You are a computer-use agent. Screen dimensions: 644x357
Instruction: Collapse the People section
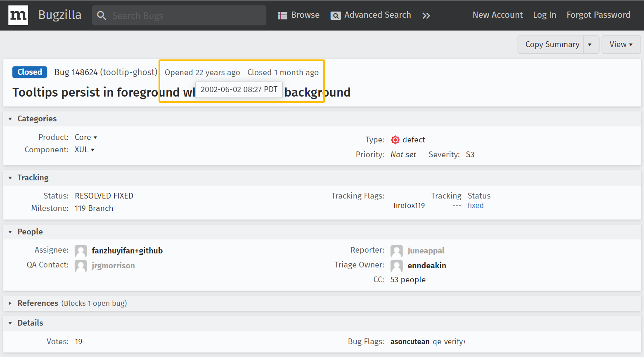(10, 232)
